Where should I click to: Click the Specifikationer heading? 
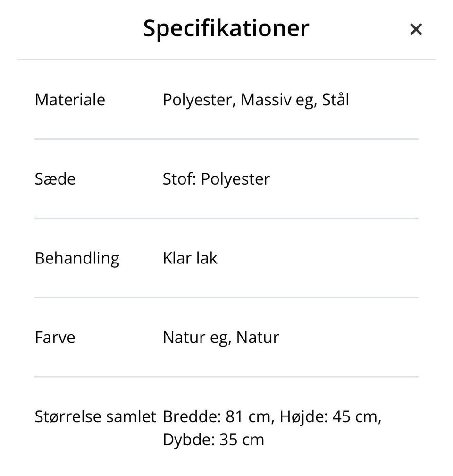pos(226,28)
